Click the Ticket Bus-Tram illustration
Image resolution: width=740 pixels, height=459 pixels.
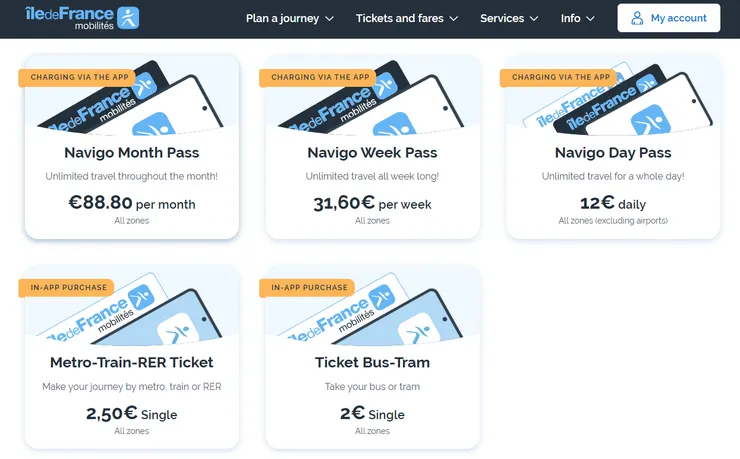(x=372, y=310)
